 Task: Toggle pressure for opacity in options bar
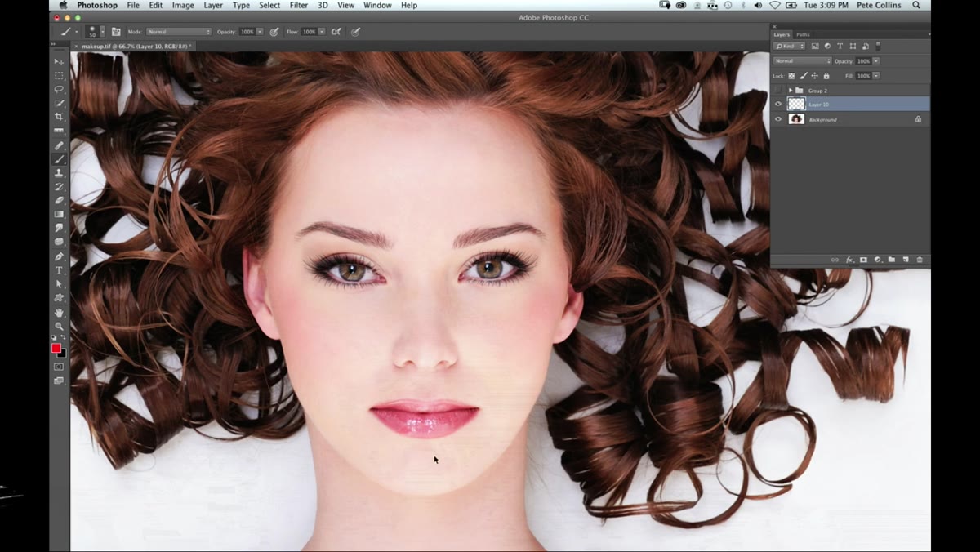point(274,32)
